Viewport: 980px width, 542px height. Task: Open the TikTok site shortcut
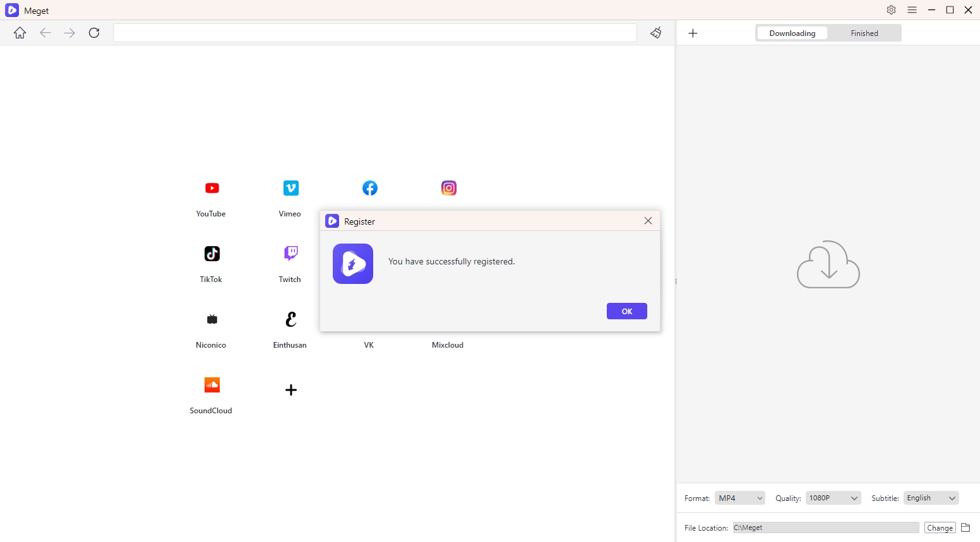coord(212,254)
